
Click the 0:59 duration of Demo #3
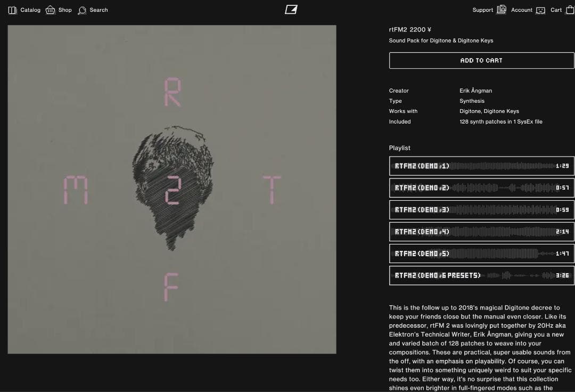(x=562, y=210)
